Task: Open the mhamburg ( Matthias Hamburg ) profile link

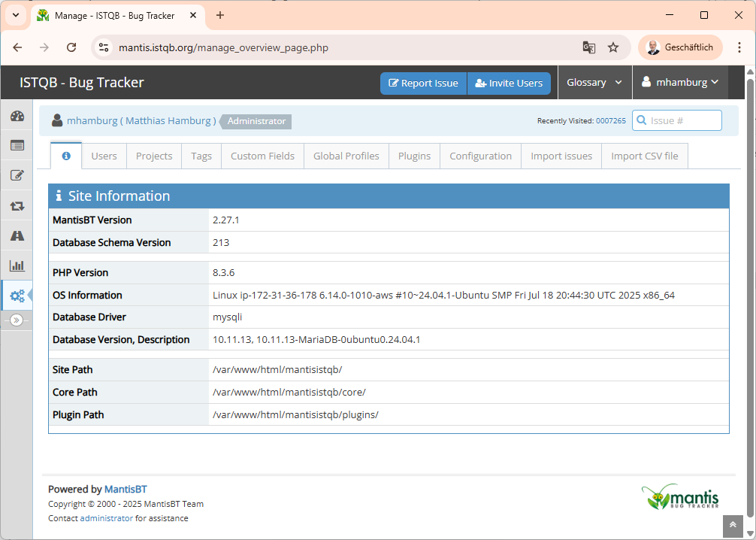Action: coord(141,120)
